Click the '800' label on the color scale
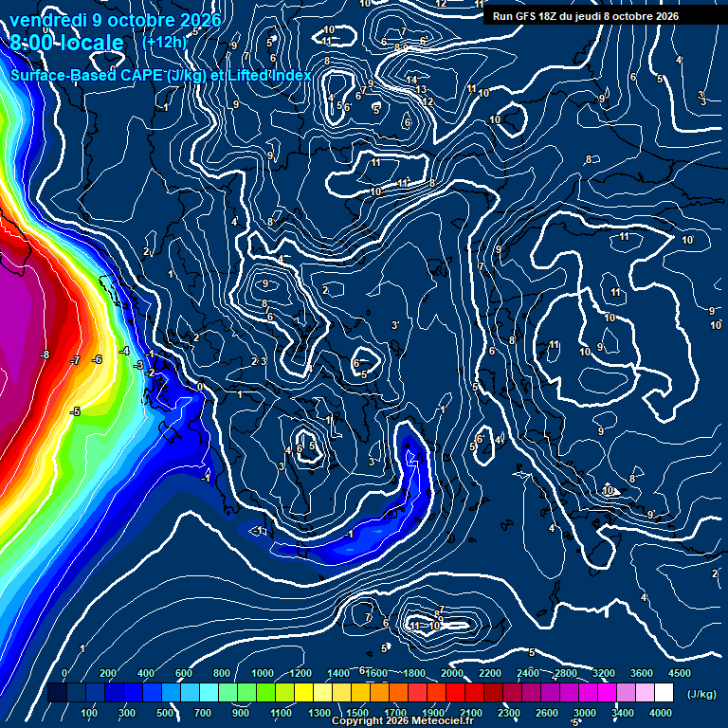728x728 pixels. 222,673
